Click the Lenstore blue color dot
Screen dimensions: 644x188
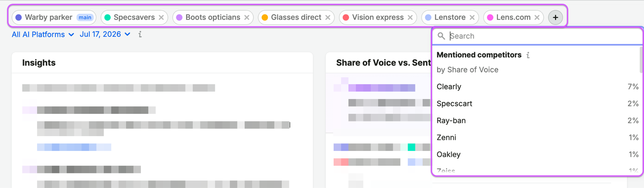pyautogui.click(x=428, y=17)
